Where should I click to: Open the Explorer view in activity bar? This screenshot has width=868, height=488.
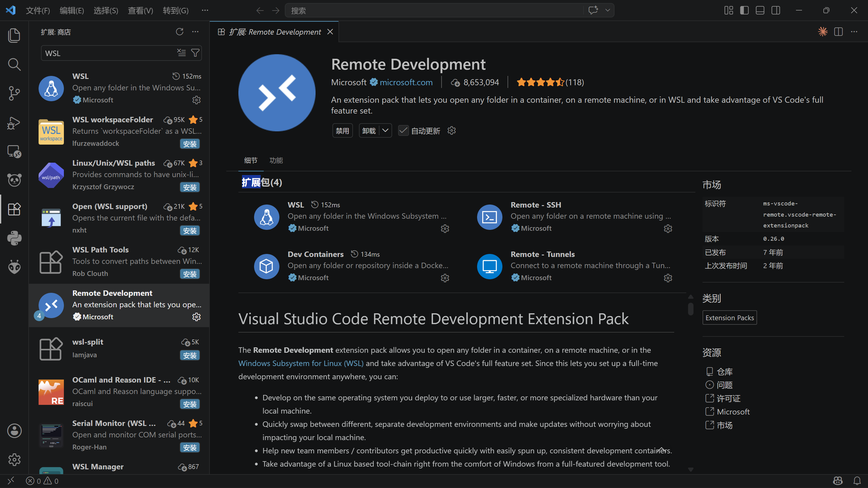[14, 35]
